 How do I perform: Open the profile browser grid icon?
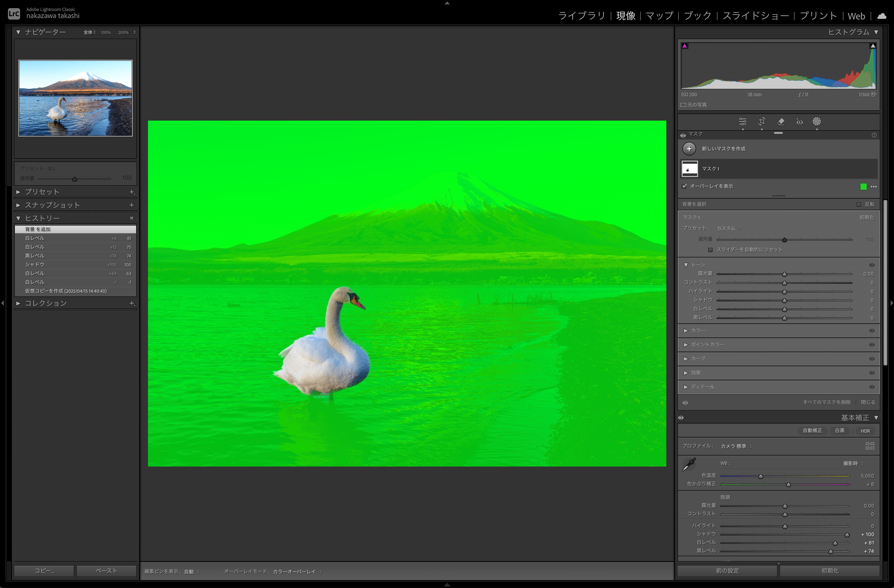click(870, 446)
